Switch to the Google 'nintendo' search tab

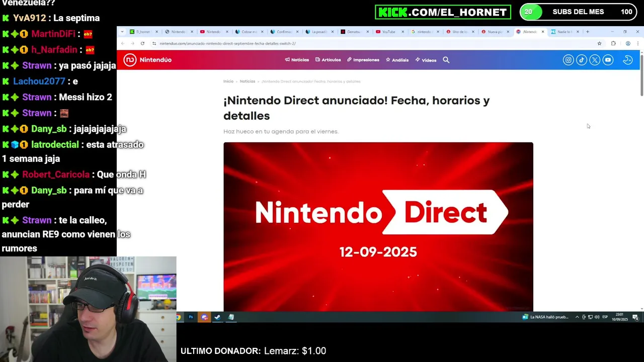[424, 32]
